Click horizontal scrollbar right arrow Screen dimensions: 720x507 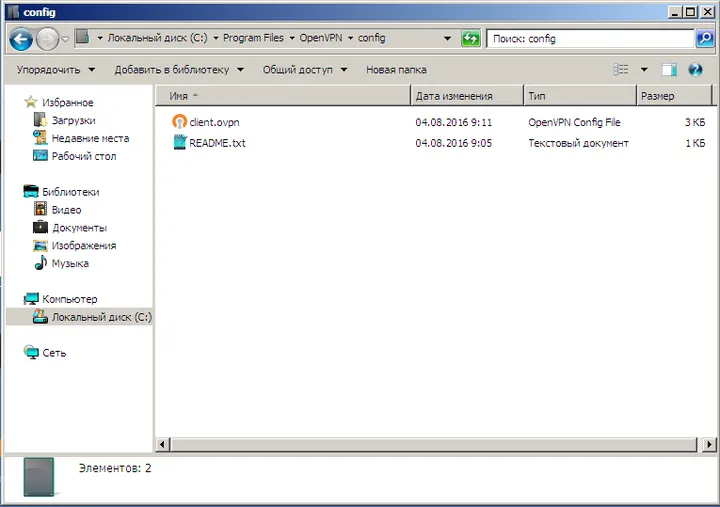tap(709, 444)
